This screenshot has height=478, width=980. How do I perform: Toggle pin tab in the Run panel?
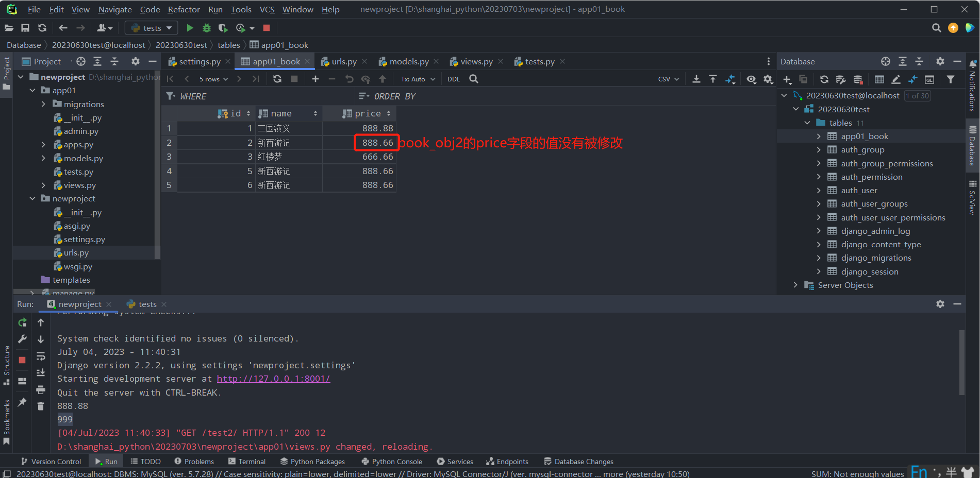pos(22,402)
